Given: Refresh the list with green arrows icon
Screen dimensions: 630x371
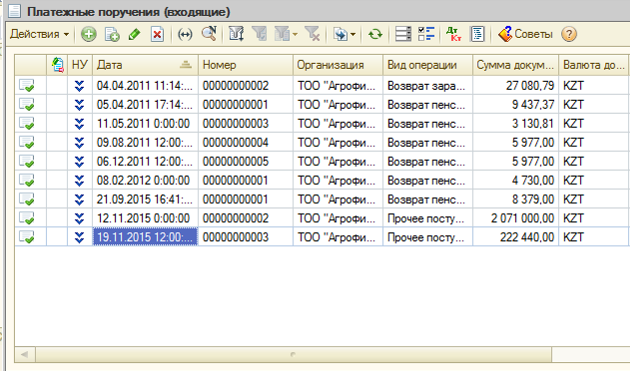Looking at the screenshot, I should (x=375, y=34).
